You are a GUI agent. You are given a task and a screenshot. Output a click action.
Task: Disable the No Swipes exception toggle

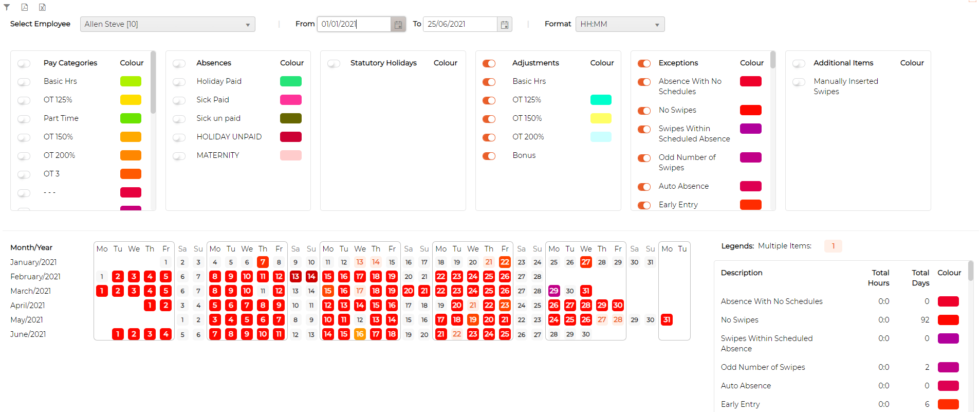point(644,111)
